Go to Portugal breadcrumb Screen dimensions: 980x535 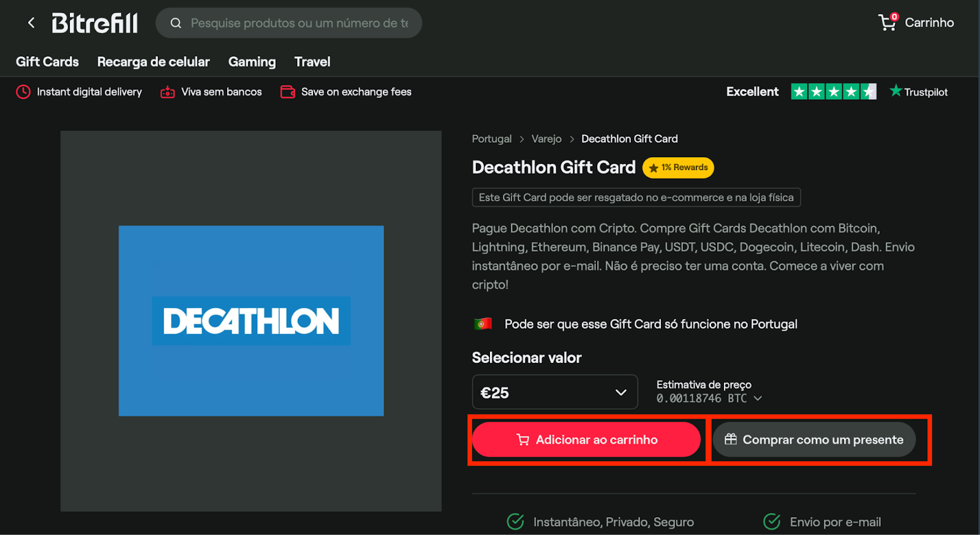[x=492, y=139]
